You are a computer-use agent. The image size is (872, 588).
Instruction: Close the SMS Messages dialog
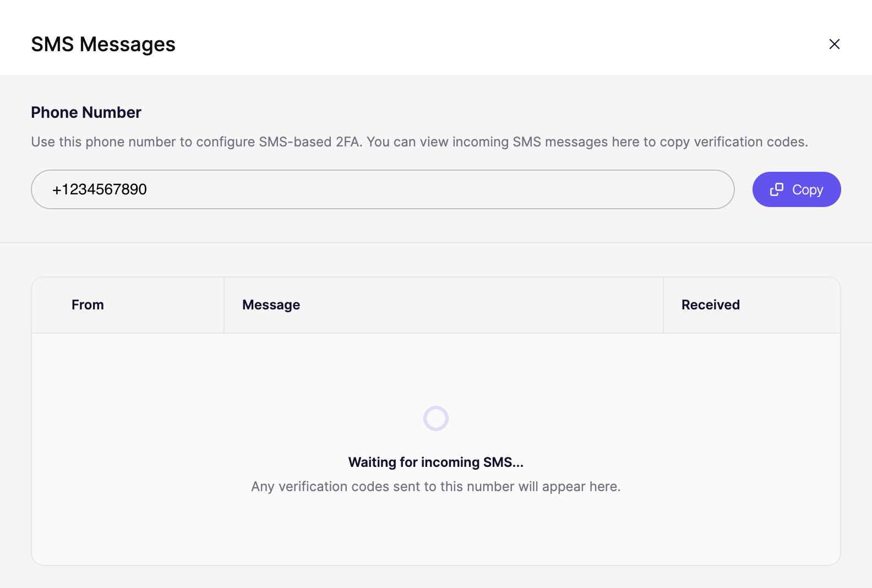pyautogui.click(x=834, y=44)
